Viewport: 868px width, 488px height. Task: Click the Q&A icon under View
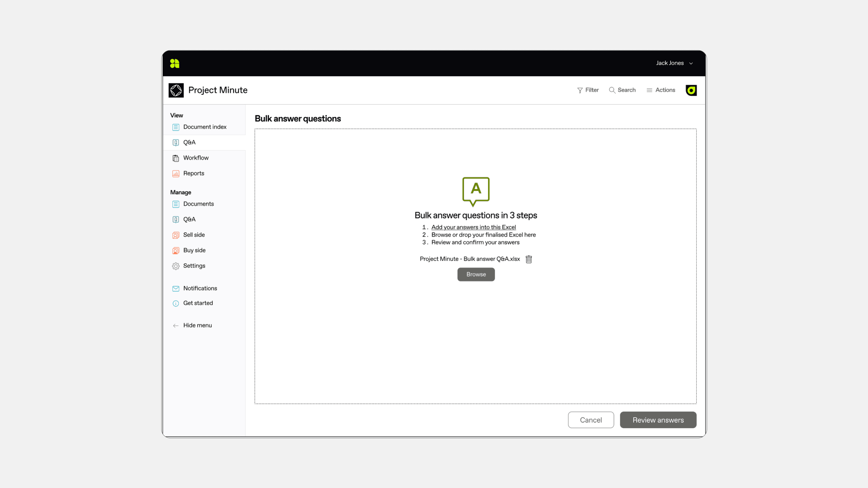pyautogui.click(x=176, y=143)
